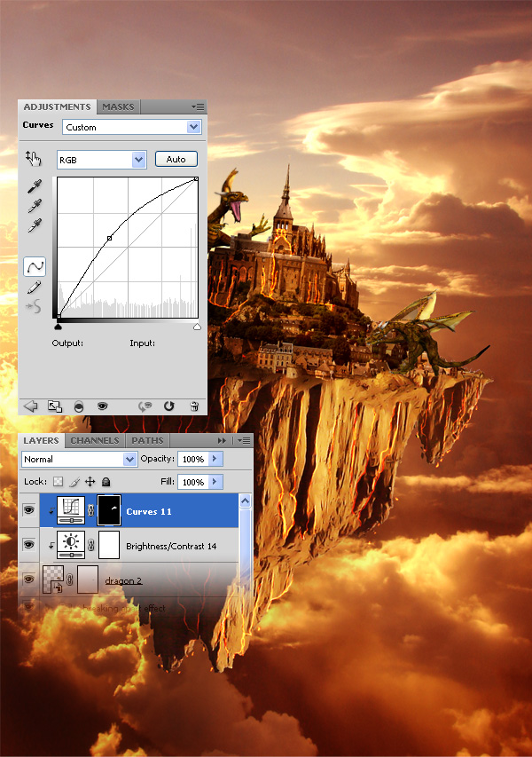
Task: Return to adjustment list arrow
Action: point(30,406)
